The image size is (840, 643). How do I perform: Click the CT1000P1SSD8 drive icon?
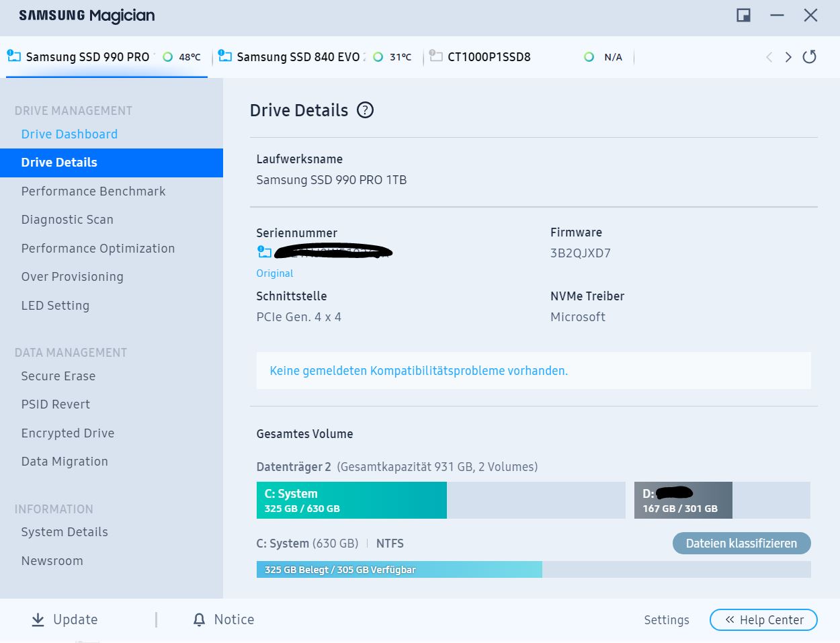pyautogui.click(x=435, y=56)
